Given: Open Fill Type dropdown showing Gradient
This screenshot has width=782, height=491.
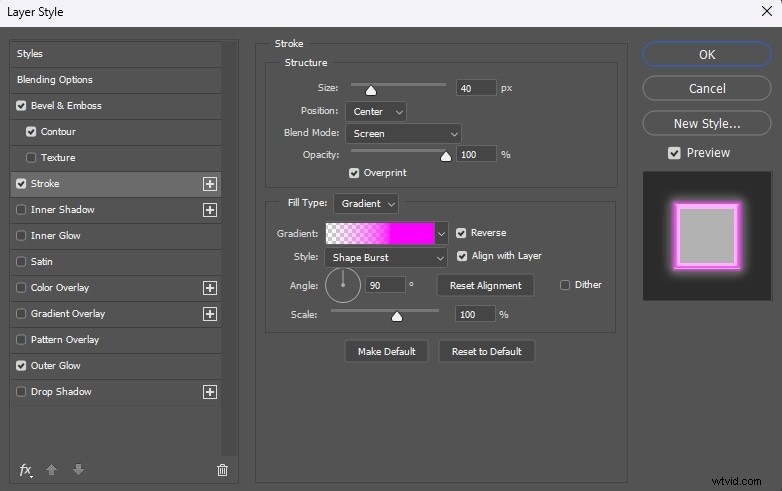Looking at the screenshot, I should coord(366,203).
